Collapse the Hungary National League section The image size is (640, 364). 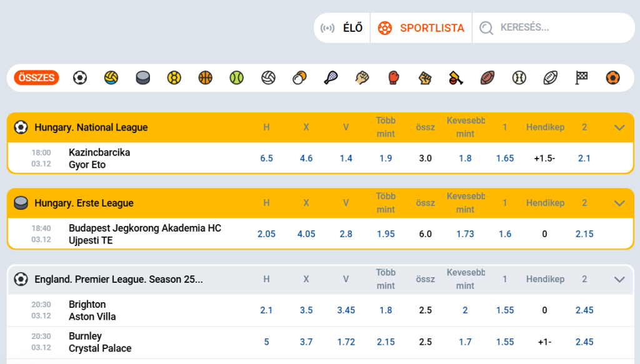620,127
